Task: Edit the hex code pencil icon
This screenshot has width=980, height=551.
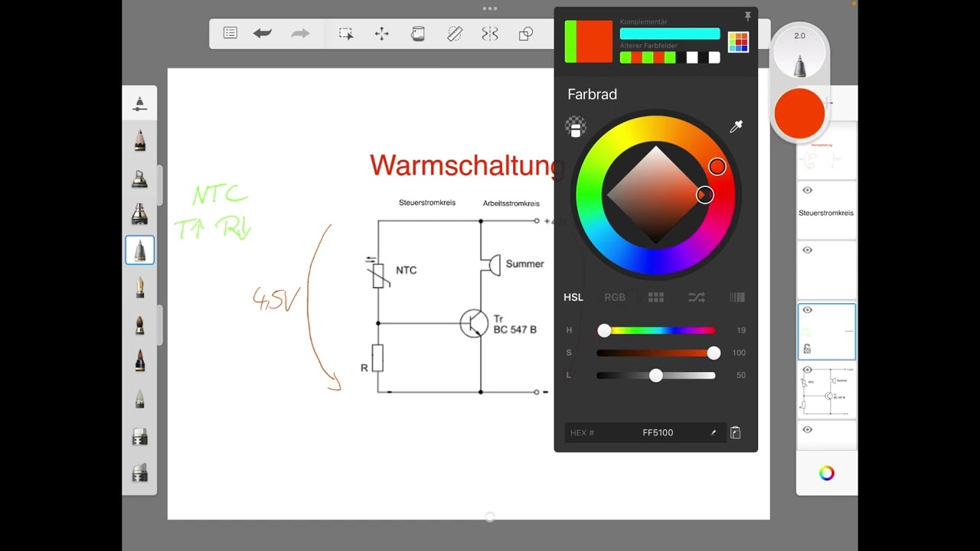Action: pos(713,433)
